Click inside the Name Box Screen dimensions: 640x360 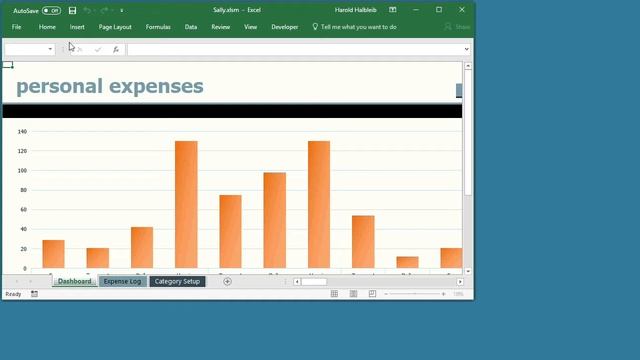25,49
